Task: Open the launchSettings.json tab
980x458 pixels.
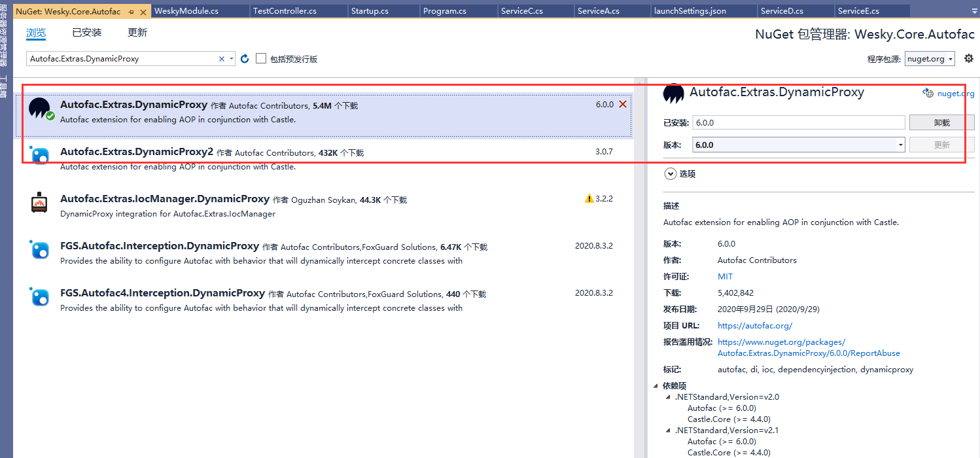Action: 704,11
